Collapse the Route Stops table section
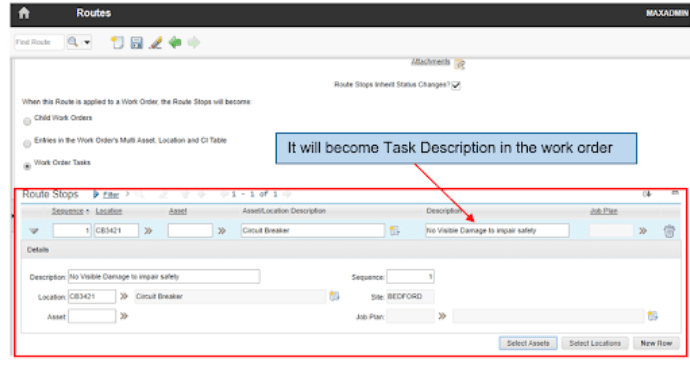This screenshot has height=365, width=690. [x=675, y=193]
